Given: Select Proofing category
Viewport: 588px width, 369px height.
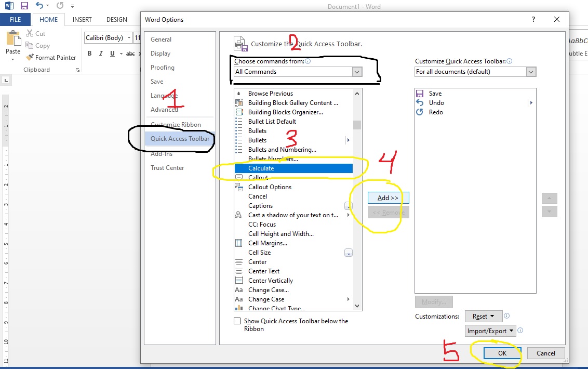Looking at the screenshot, I should [163, 68].
